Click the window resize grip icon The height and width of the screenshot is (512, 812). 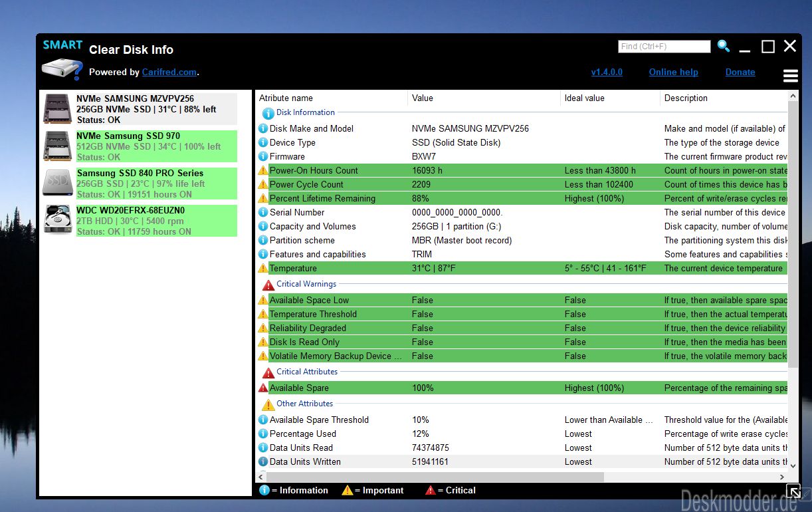[793, 491]
